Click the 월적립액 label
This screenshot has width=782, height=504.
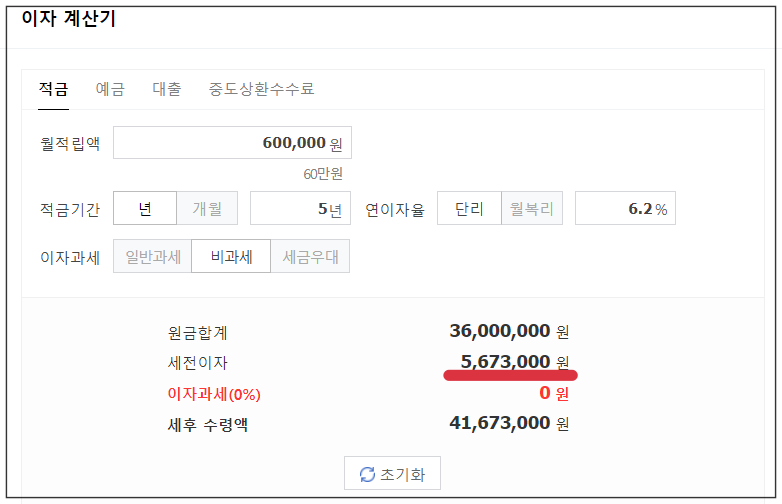[70, 144]
